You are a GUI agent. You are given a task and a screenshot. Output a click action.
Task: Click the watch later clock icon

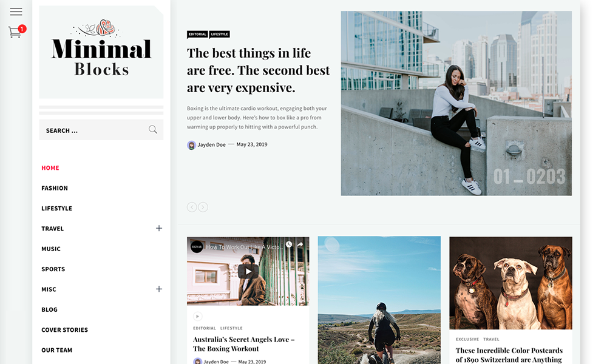click(x=289, y=244)
